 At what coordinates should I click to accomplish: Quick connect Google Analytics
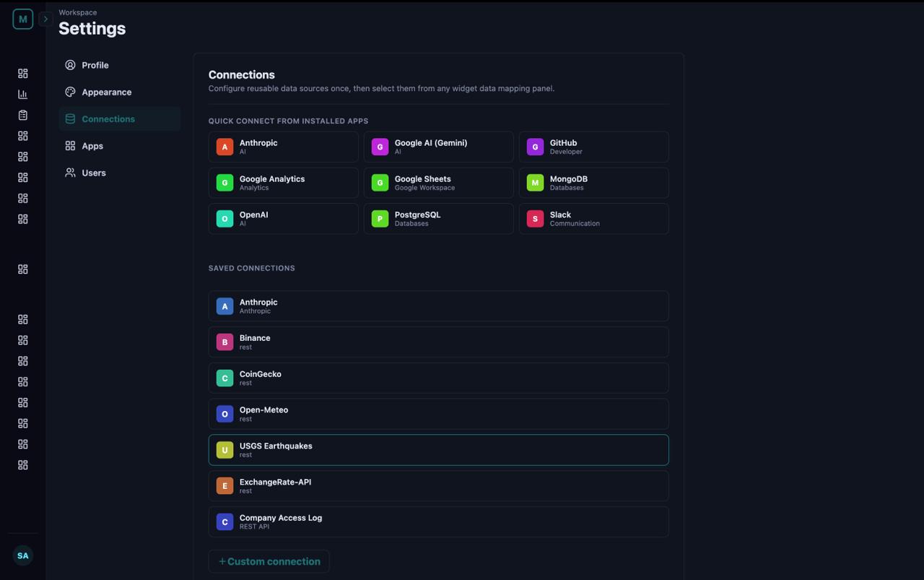pyautogui.click(x=283, y=183)
